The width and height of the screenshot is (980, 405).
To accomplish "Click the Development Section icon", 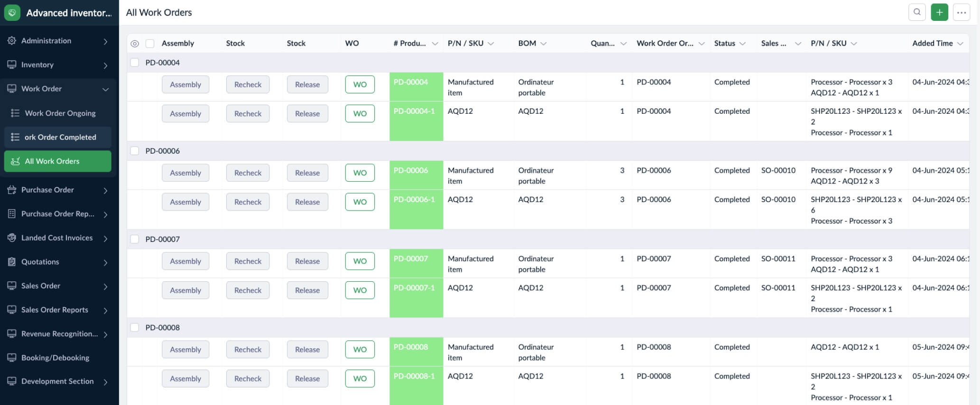I will [x=12, y=381].
